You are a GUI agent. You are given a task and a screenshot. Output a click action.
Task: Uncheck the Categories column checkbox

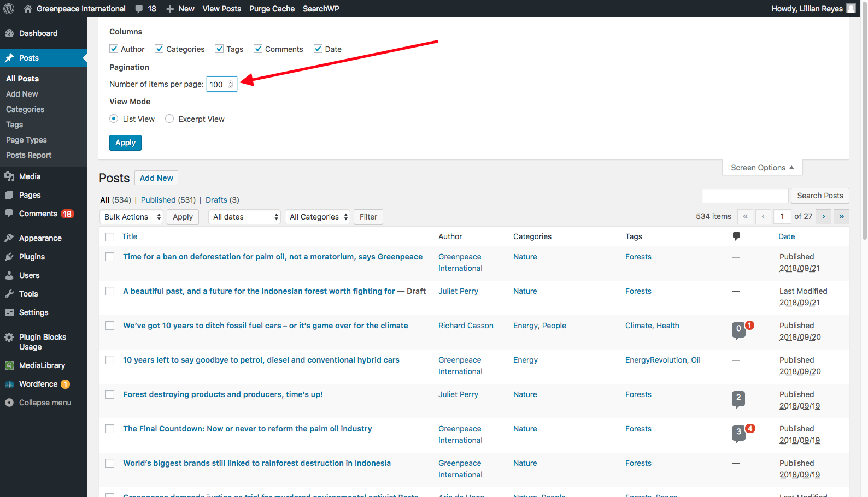point(159,49)
